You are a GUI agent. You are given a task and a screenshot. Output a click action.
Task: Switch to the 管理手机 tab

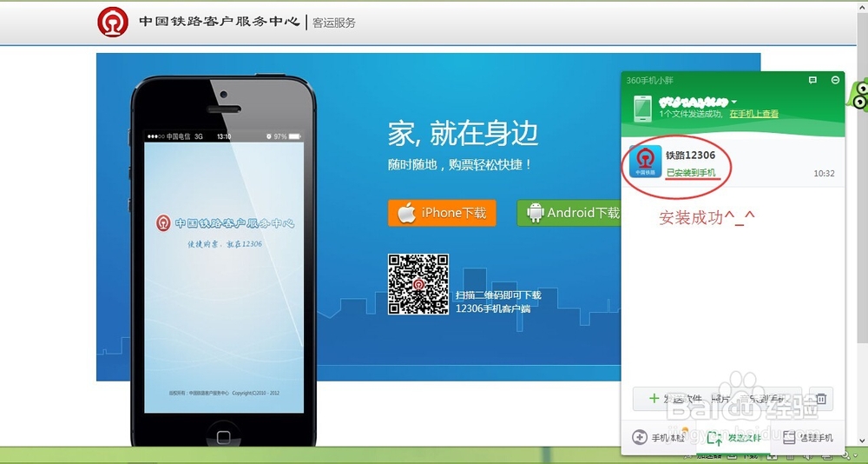tap(807, 438)
